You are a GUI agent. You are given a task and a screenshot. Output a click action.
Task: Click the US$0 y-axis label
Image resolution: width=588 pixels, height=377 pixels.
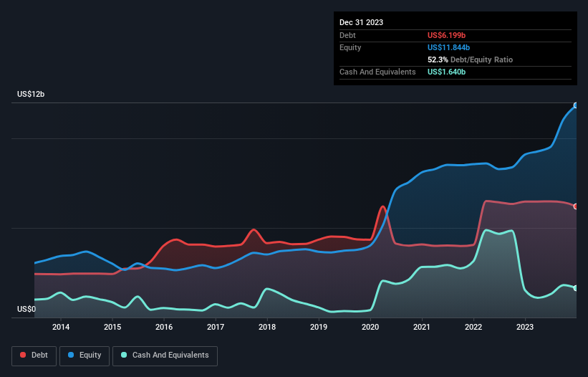(x=26, y=309)
